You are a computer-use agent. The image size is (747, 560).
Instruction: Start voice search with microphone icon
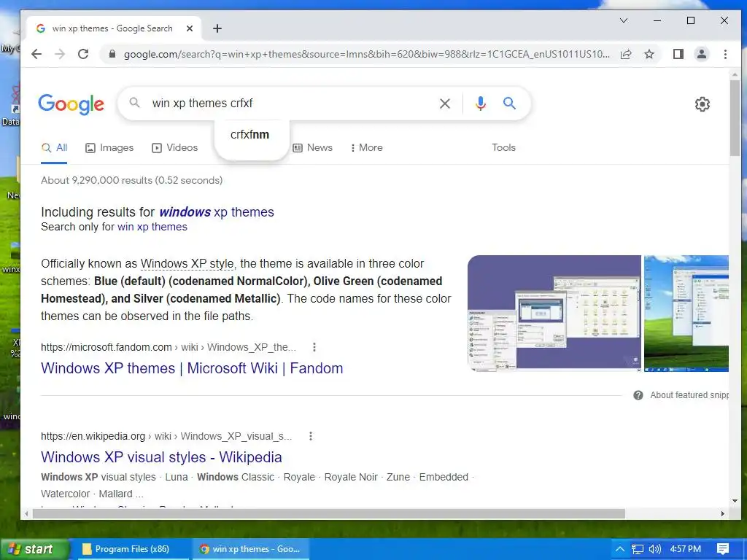481,104
